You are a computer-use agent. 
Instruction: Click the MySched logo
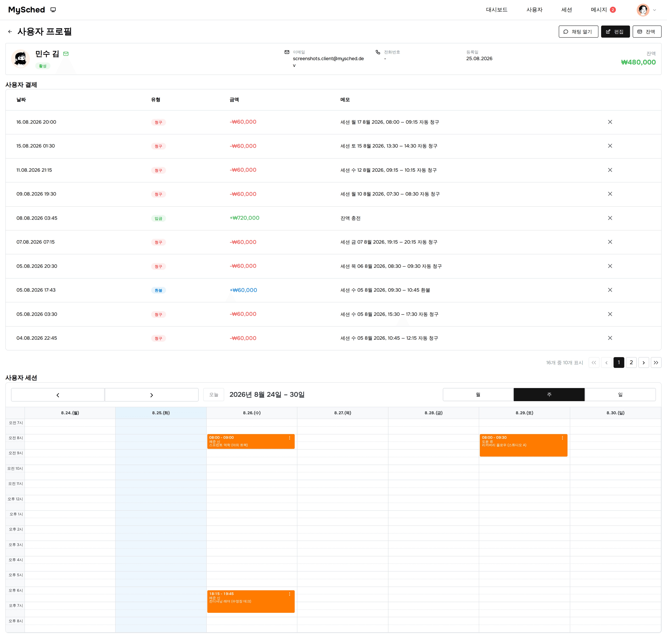tap(27, 10)
